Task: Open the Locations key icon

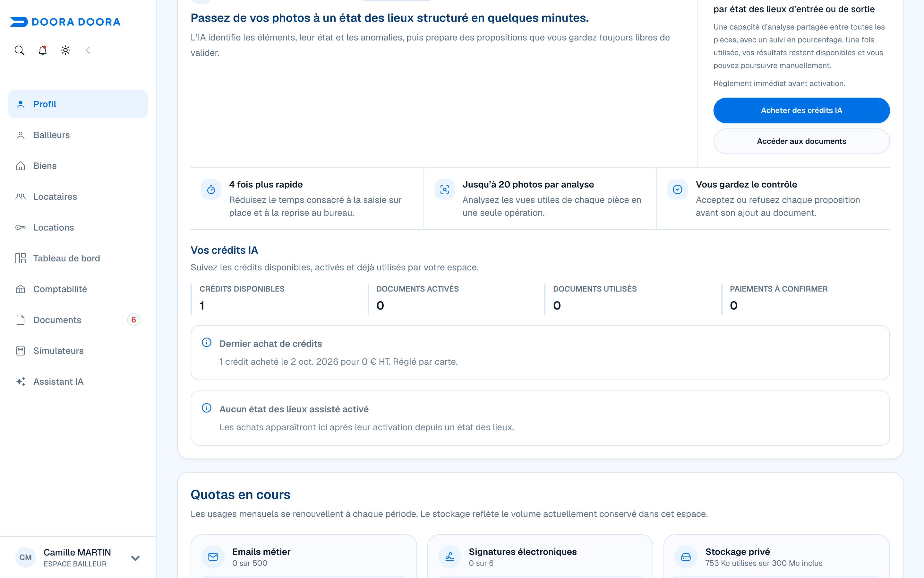Action: 21,227
